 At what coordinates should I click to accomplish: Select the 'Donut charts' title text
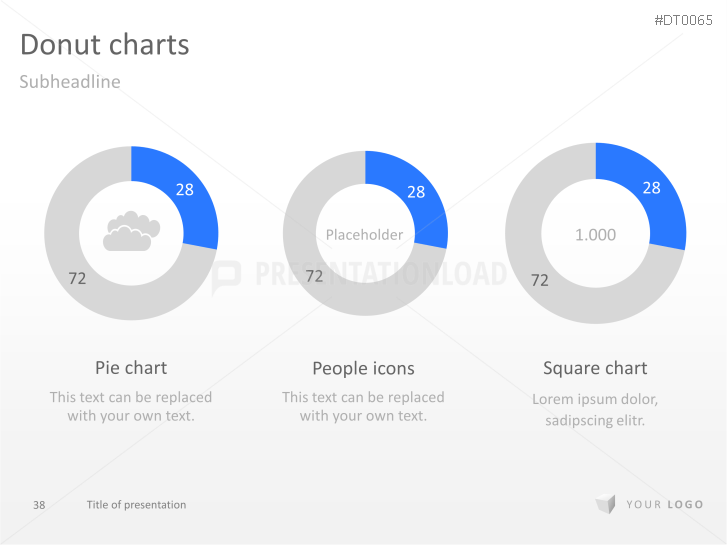[x=104, y=45]
